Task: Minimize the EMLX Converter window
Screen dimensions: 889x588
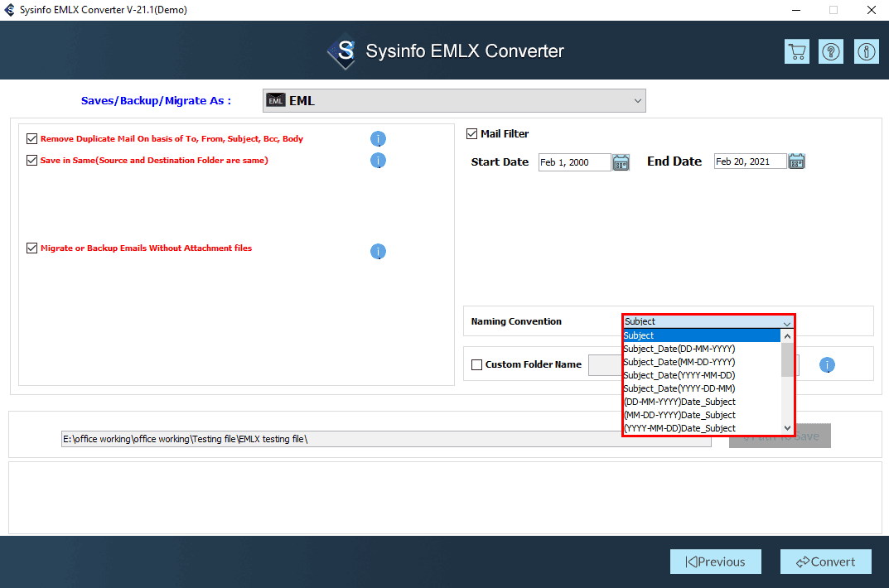Action: coord(796,10)
